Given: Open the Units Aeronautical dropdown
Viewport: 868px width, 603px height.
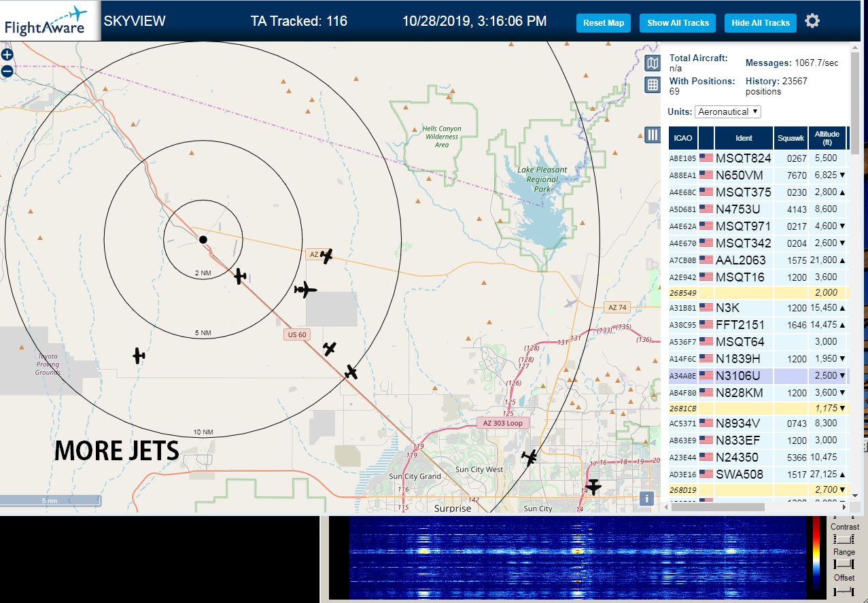Looking at the screenshot, I should (728, 111).
